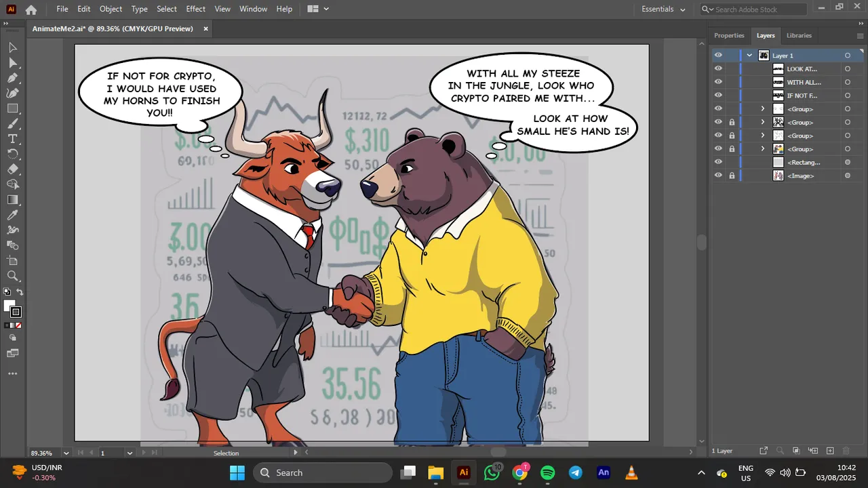Hide the <Image> object eye icon
The width and height of the screenshot is (868, 488).
tap(718, 176)
